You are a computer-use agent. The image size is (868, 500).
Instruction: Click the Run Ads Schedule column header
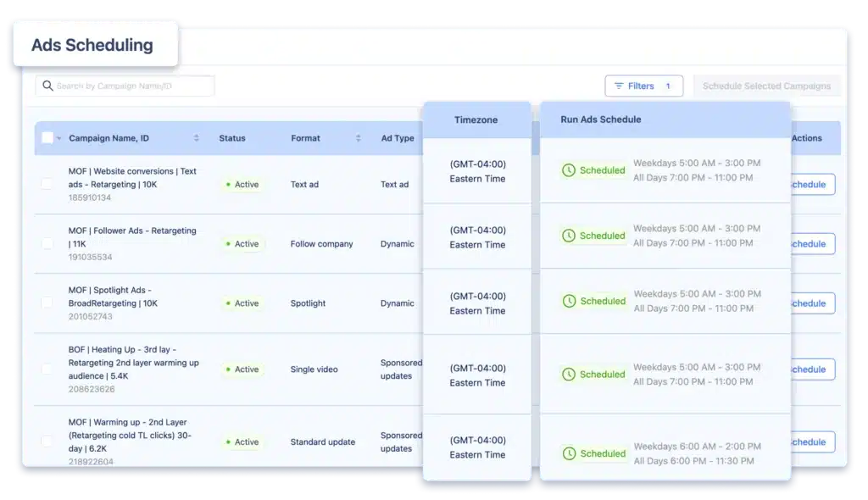click(x=601, y=119)
